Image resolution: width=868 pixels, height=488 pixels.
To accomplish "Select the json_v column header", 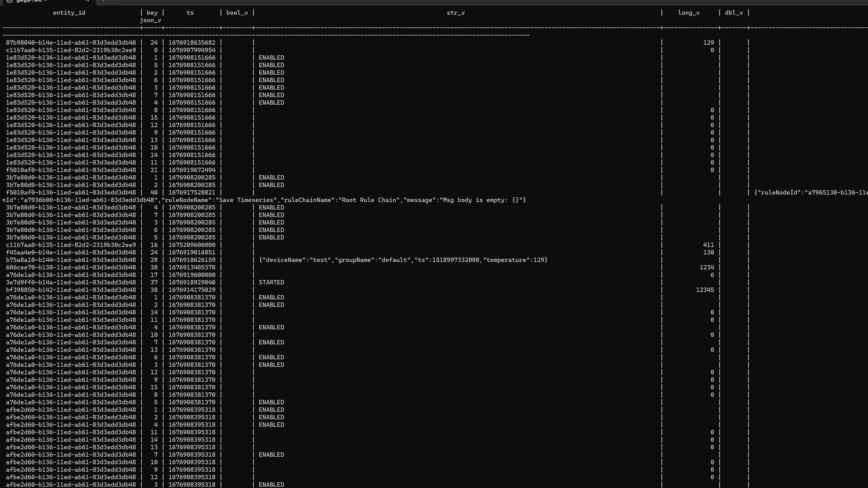I will tap(151, 20).
